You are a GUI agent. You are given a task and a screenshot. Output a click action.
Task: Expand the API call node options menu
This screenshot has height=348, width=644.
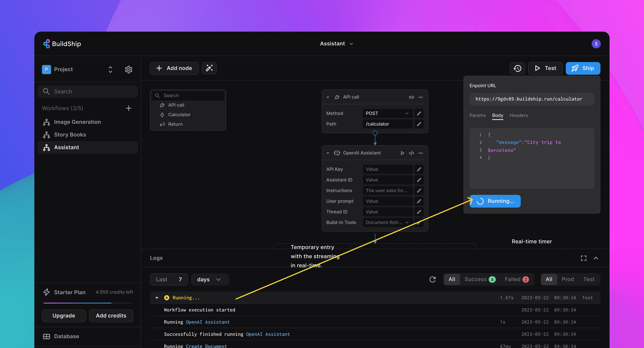click(421, 97)
